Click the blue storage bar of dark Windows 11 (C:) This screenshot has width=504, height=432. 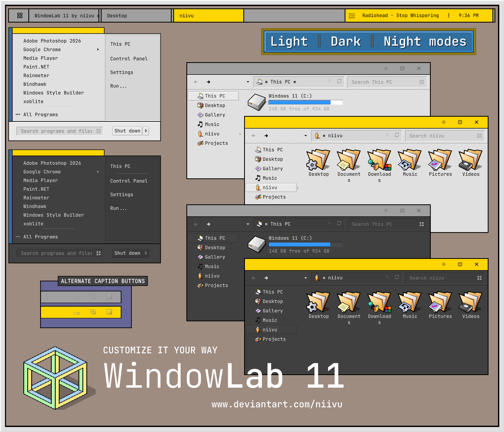300,244
